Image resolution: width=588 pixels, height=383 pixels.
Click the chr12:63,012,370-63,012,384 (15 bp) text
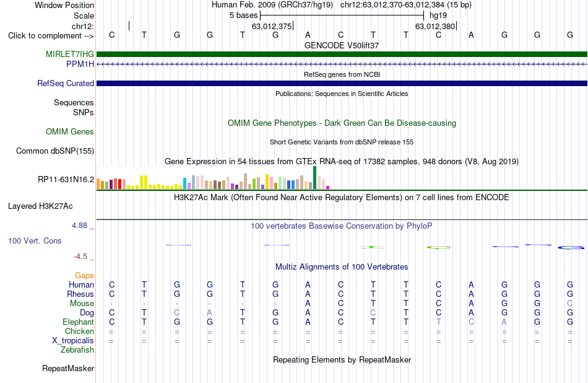tap(406, 5)
